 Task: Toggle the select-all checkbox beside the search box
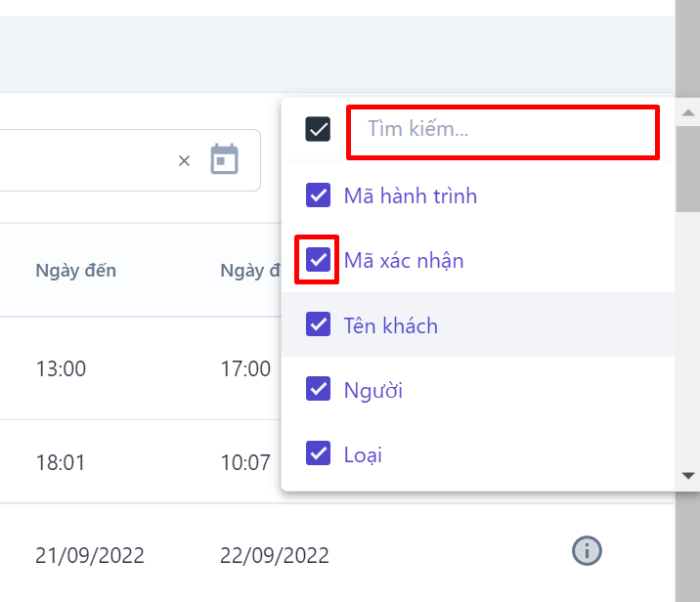pyautogui.click(x=318, y=129)
